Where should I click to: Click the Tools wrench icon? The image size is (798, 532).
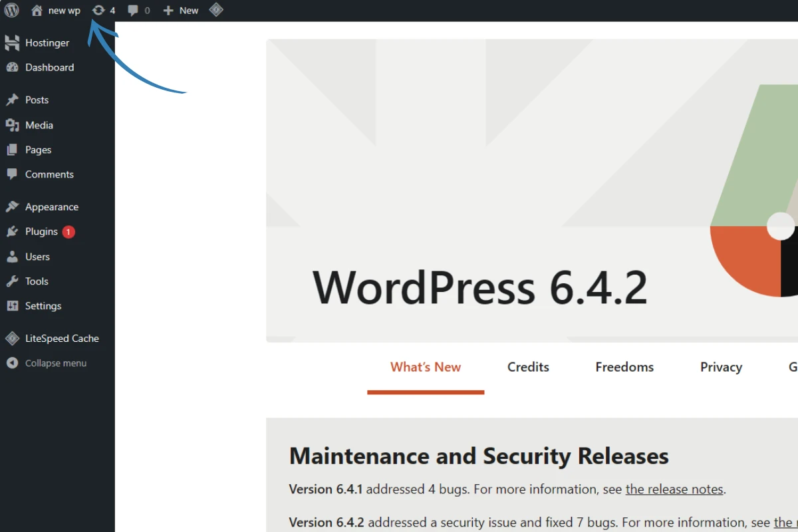12,281
